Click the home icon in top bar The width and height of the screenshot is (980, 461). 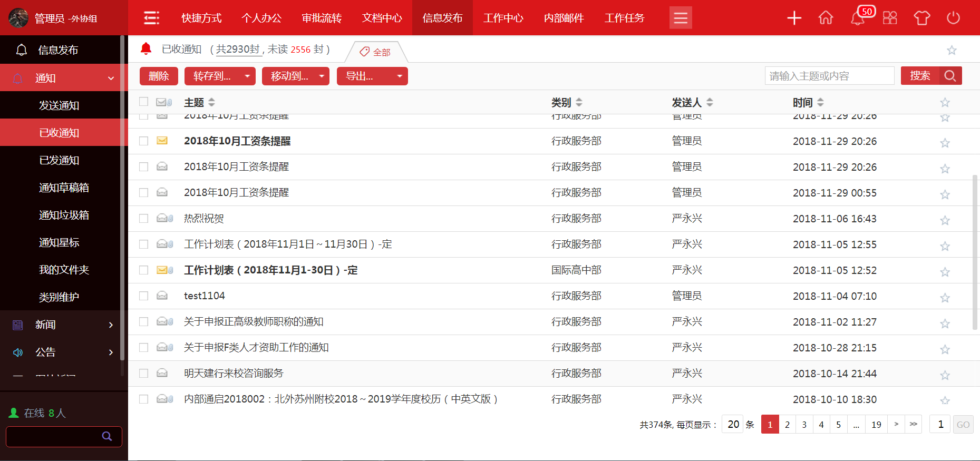click(826, 18)
